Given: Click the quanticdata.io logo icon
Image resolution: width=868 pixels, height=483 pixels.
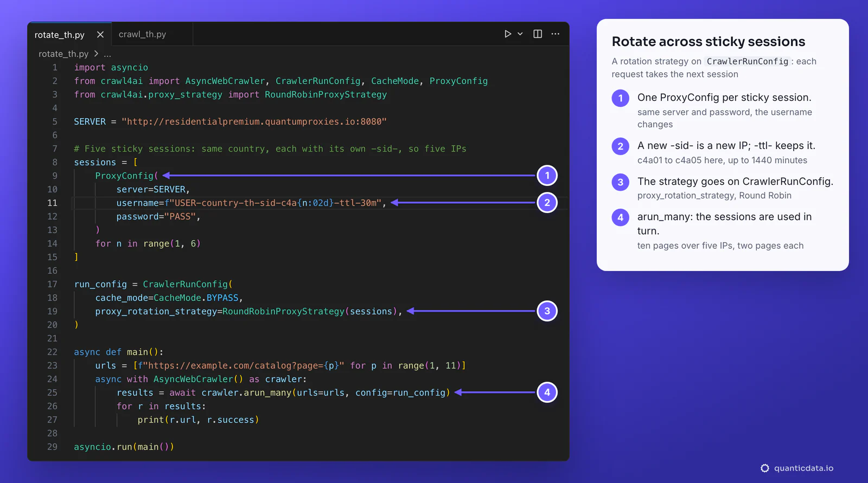Looking at the screenshot, I should [x=765, y=468].
